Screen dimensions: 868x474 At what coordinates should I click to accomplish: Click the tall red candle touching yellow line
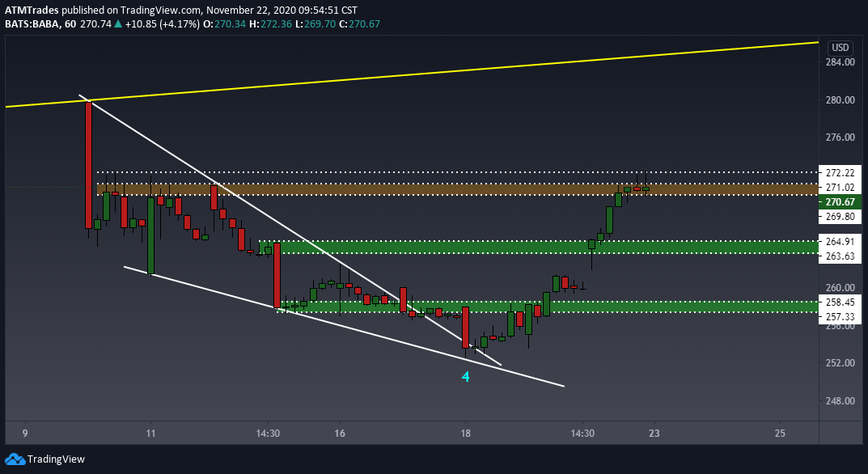(x=88, y=165)
